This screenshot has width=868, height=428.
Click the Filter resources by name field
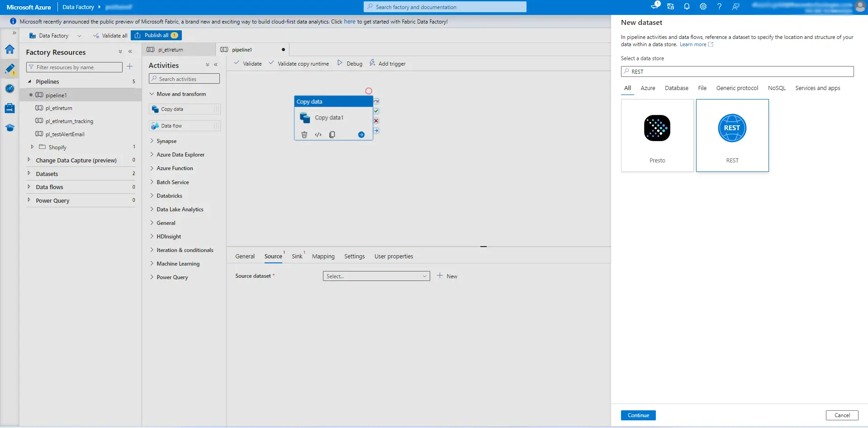[74, 67]
